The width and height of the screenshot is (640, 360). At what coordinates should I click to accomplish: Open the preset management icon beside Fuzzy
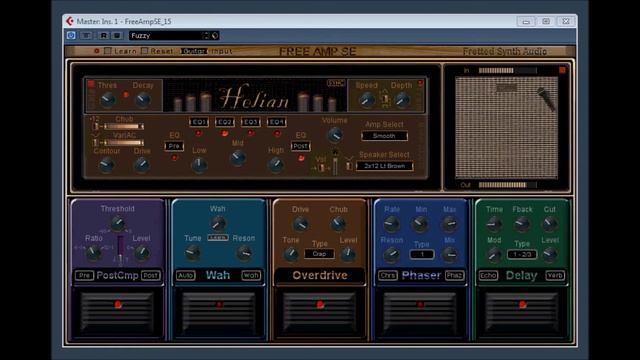coord(215,36)
